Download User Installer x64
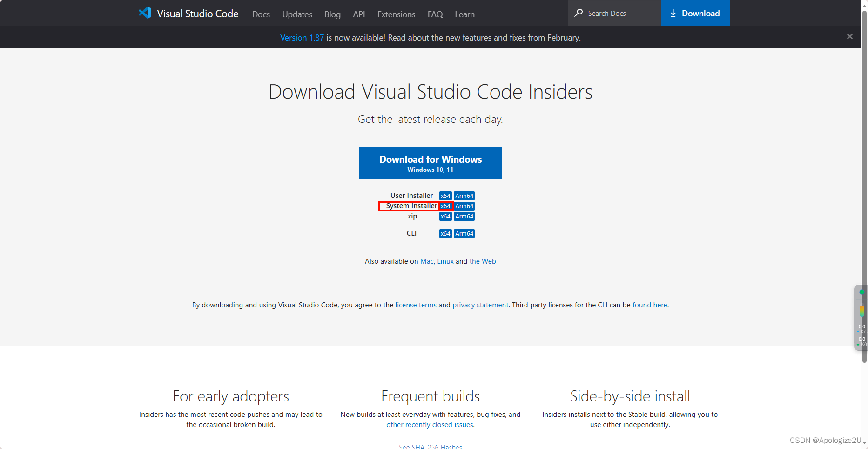Viewport: 868px width, 449px height. point(445,196)
